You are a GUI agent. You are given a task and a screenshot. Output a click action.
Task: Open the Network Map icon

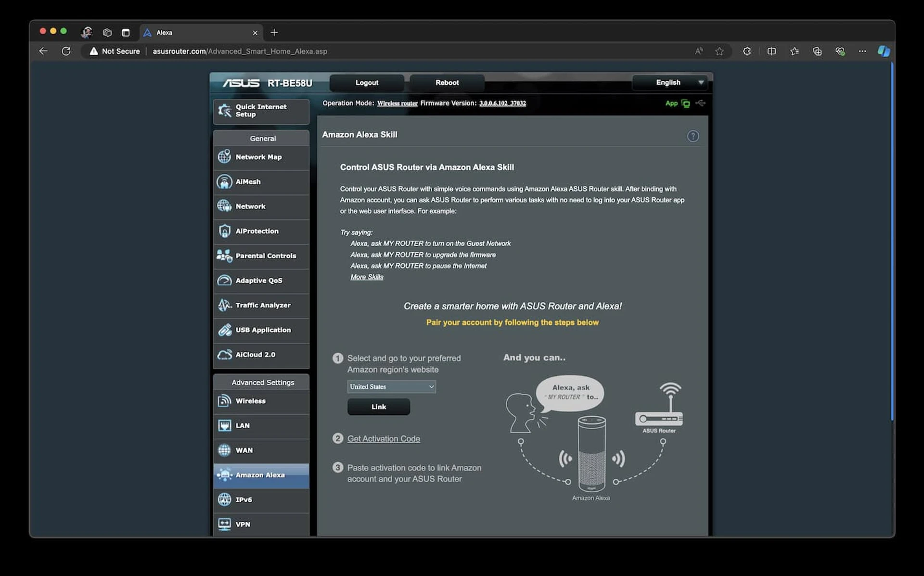[224, 156]
